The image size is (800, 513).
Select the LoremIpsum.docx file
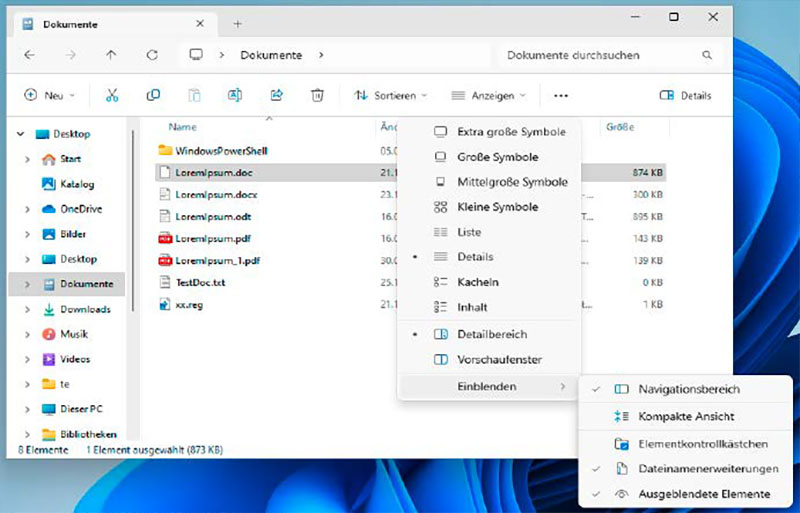click(x=216, y=194)
